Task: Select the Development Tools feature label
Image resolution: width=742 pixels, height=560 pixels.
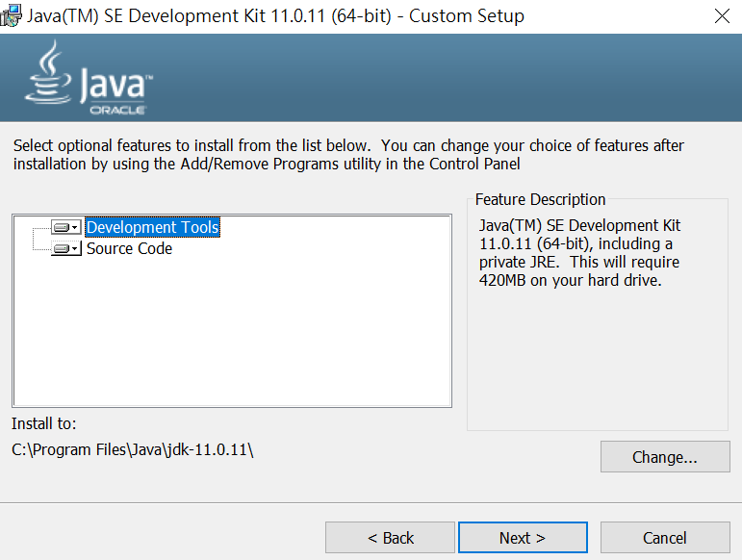Action: 152,228
